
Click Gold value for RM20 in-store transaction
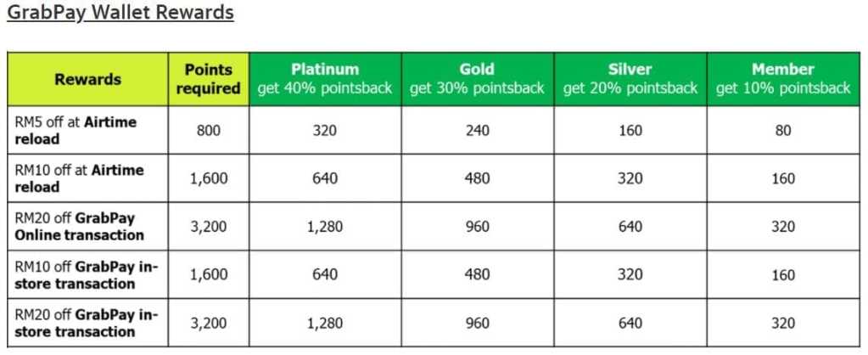tap(477, 323)
